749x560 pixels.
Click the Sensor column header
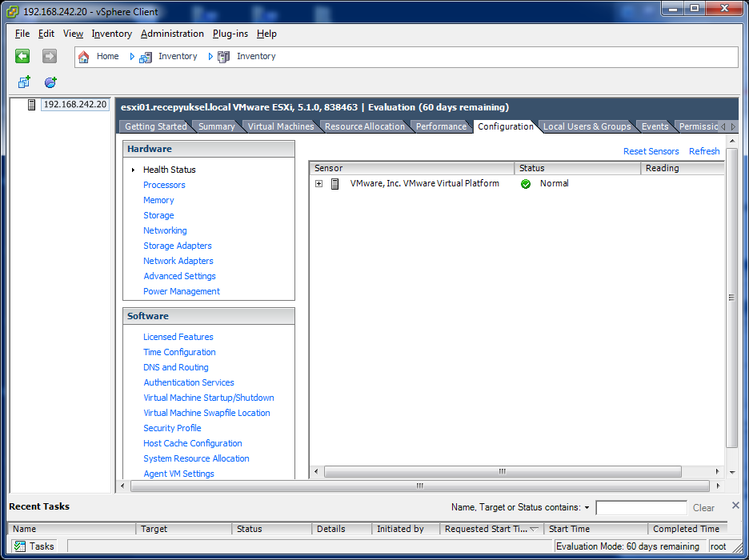[x=412, y=169]
